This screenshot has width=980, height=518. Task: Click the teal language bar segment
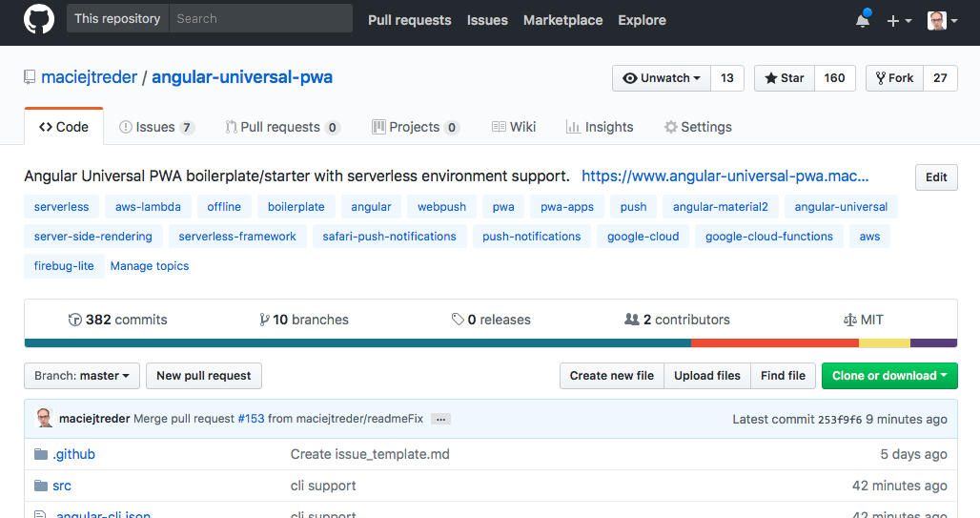point(357,342)
